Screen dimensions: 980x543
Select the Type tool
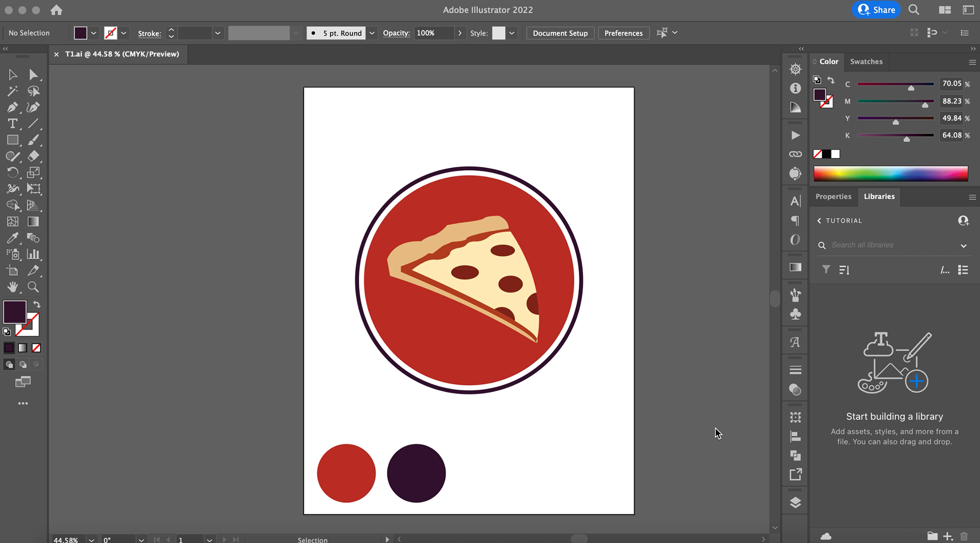pyautogui.click(x=13, y=124)
